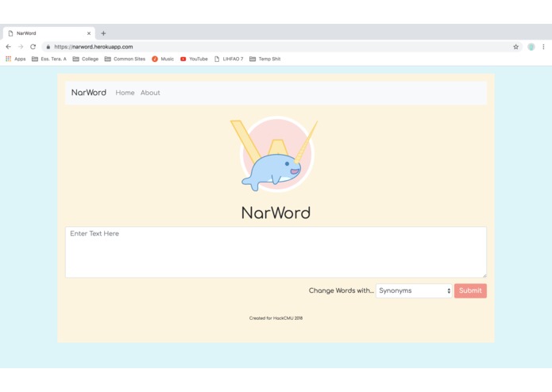Image resolution: width=552 pixels, height=392 pixels.
Task: Go to the Home nav link
Action: (125, 93)
